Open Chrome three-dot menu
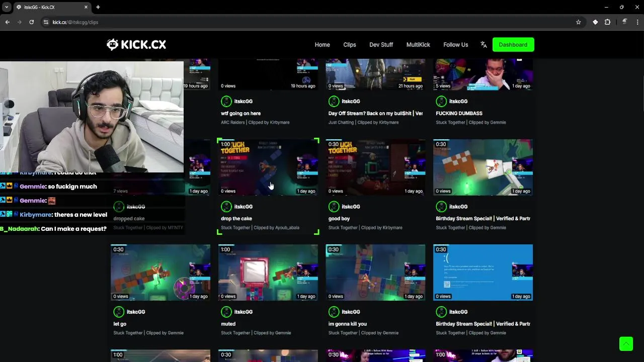Image resolution: width=644 pixels, height=362 pixels. coord(637,22)
